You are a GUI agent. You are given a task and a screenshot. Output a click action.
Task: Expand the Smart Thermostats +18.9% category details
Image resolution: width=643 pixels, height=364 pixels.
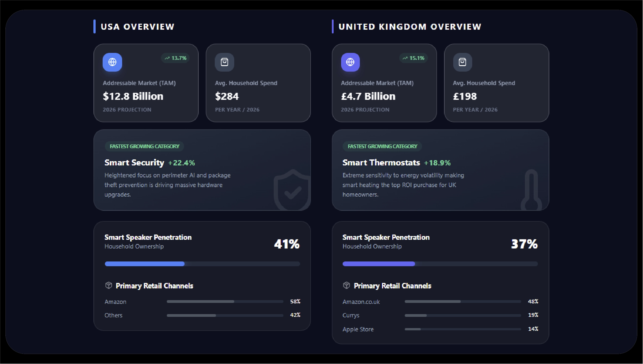396,162
